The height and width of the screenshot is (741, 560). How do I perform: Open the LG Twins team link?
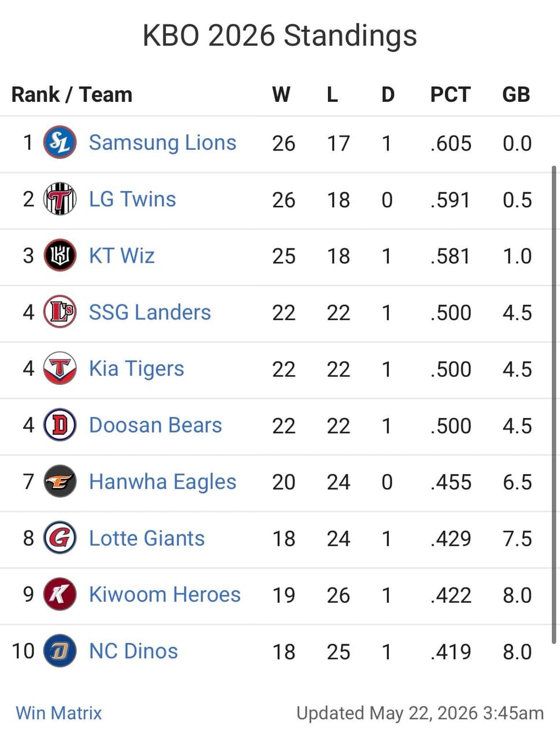132,199
